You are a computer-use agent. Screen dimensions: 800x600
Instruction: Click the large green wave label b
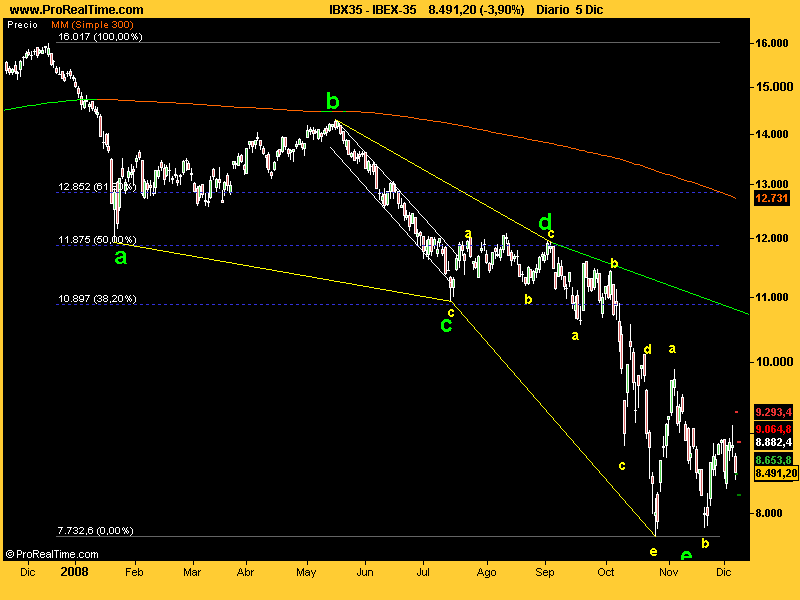(x=332, y=102)
